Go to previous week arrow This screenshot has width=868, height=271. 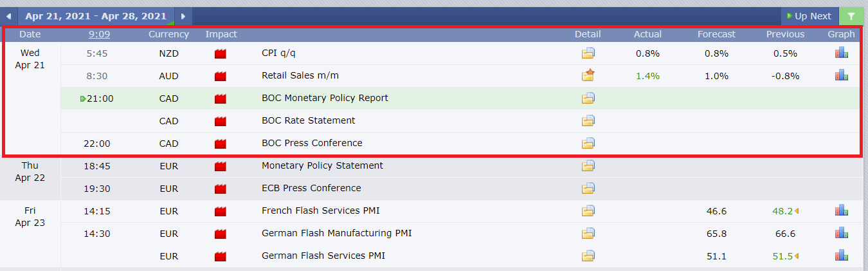(8, 16)
